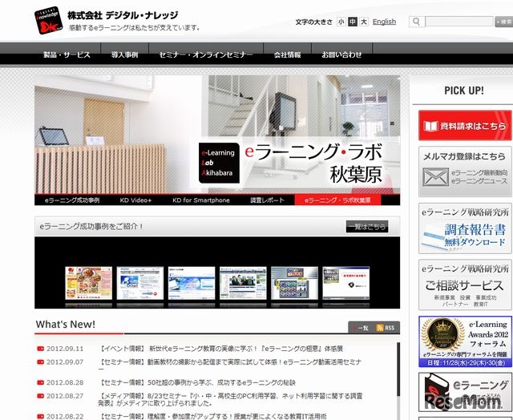
Task: Focus the site search input field
Action: [459, 22]
